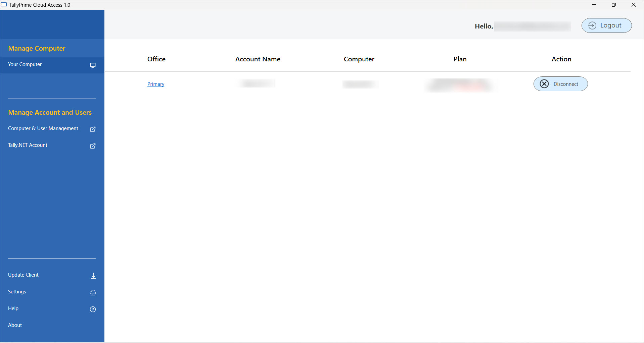Screen dimensions: 644x343
Task: Close the TallyPrime Cloud Access window
Action: coord(633,5)
